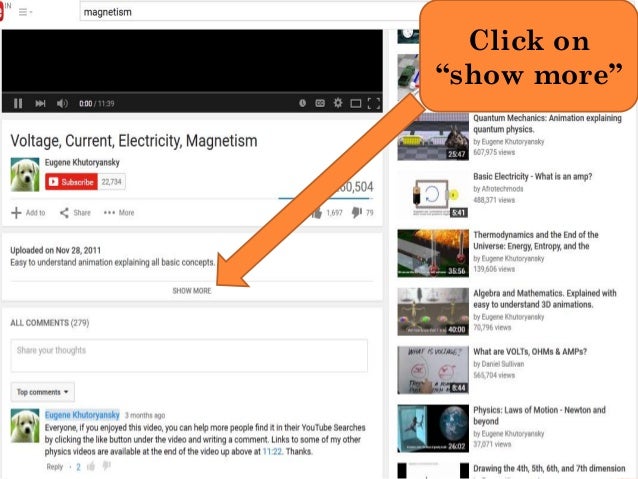Switch to theater mode view
The height and width of the screenshot is (479, 638).
pos(356,104)
